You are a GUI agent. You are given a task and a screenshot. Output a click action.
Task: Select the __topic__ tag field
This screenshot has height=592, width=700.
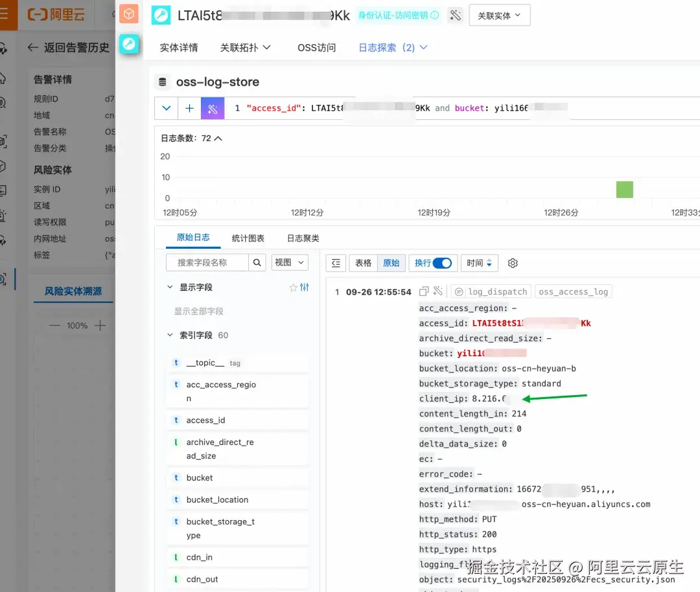point(237,363)
